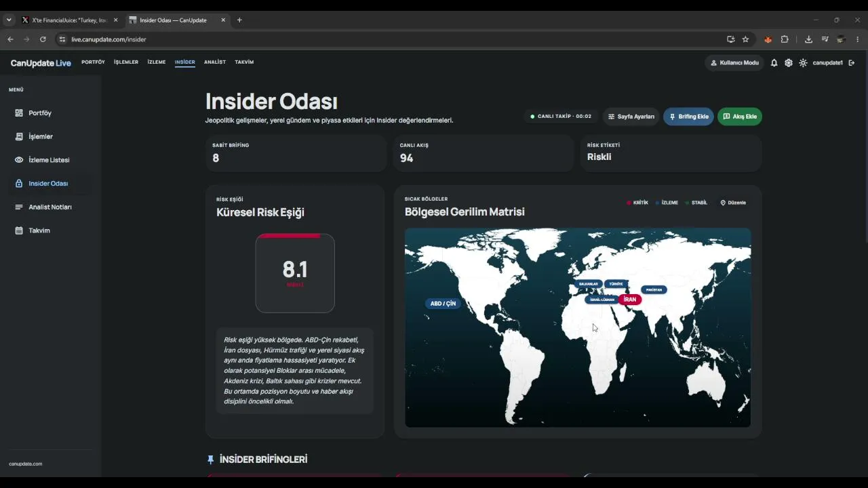Click the İşlemler sidebar icon
Screen dimensions: 868x488
19,136
